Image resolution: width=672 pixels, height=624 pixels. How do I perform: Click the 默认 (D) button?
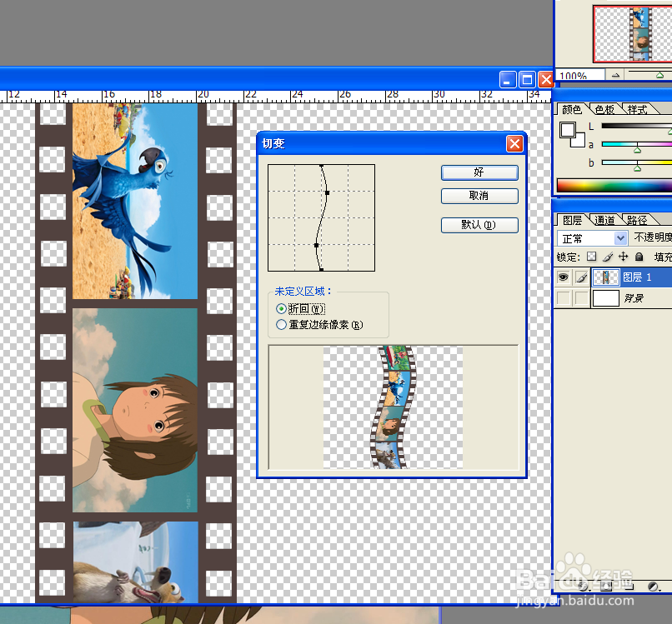click(x=479, y=225)
